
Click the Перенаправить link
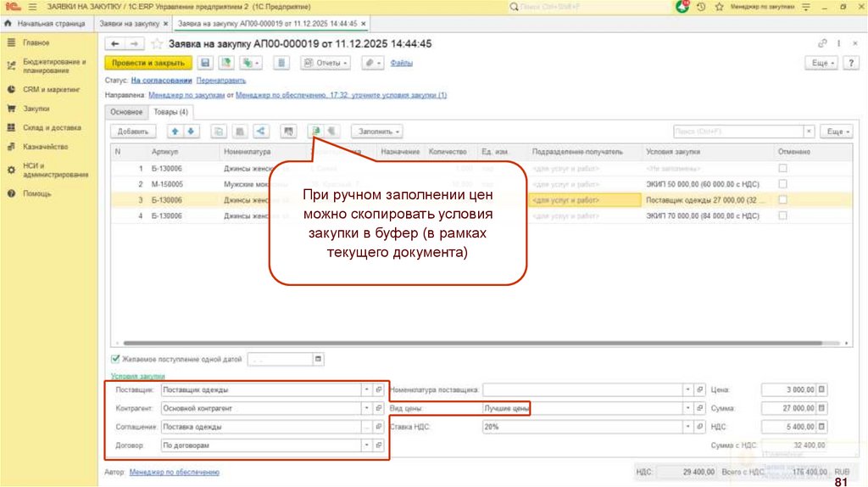tap(221, 81)
